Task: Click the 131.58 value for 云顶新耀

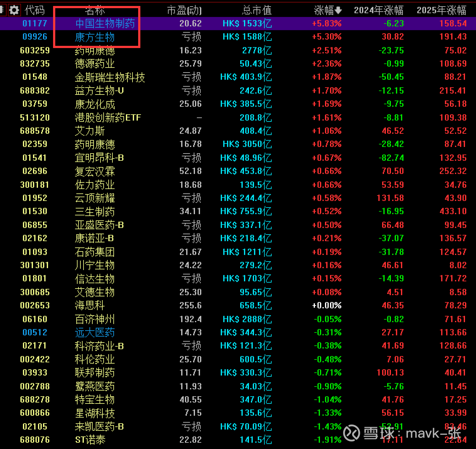Action: 390,198
